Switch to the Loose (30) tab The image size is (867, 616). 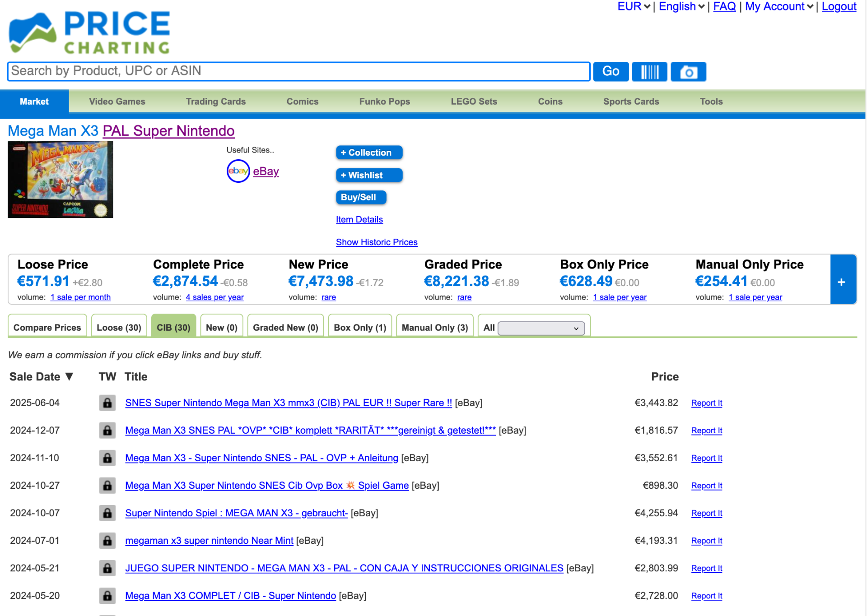point(119,327)
